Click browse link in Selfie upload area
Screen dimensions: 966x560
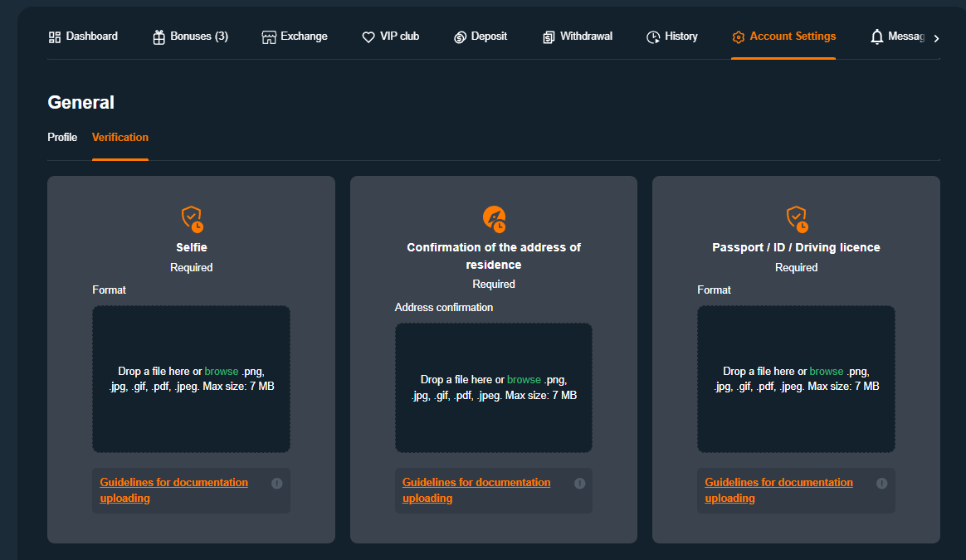pyautogui.click(x=222, y=372)
